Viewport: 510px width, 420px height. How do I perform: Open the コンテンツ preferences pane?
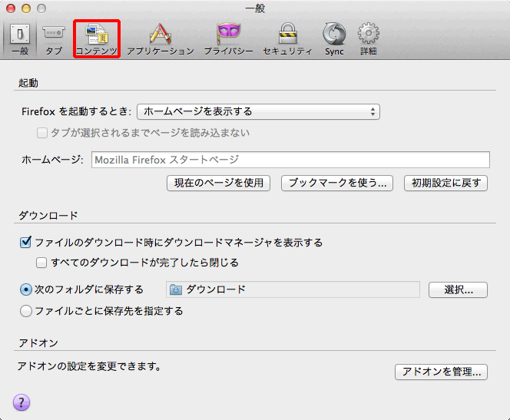(97, 39)
